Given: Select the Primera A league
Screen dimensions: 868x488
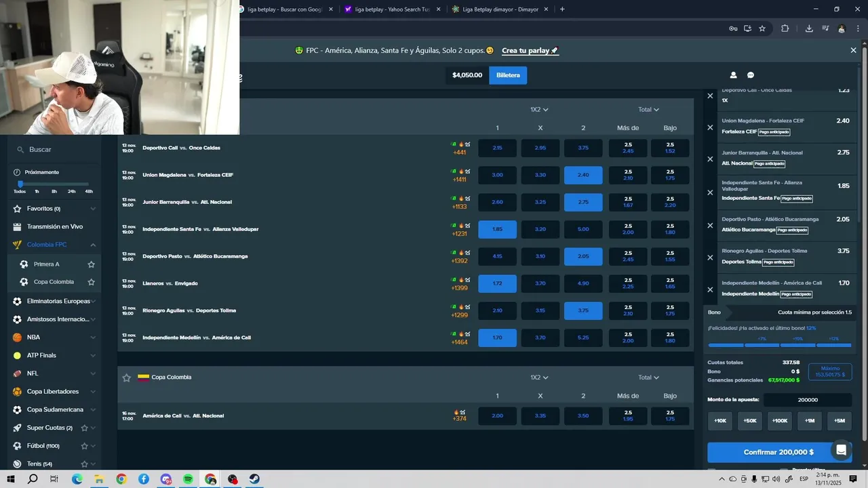Looking at the screenshot, I should [x=47, y=264].
